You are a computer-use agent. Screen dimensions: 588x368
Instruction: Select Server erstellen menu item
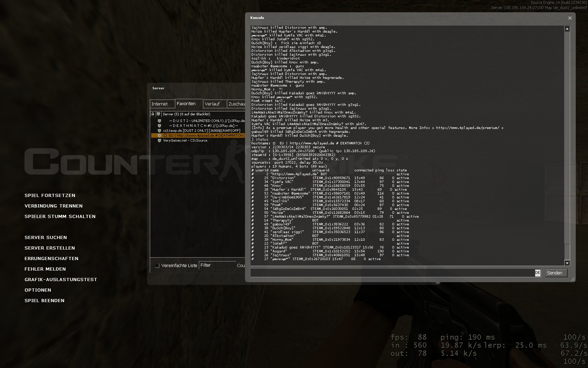tap(50, 248)
